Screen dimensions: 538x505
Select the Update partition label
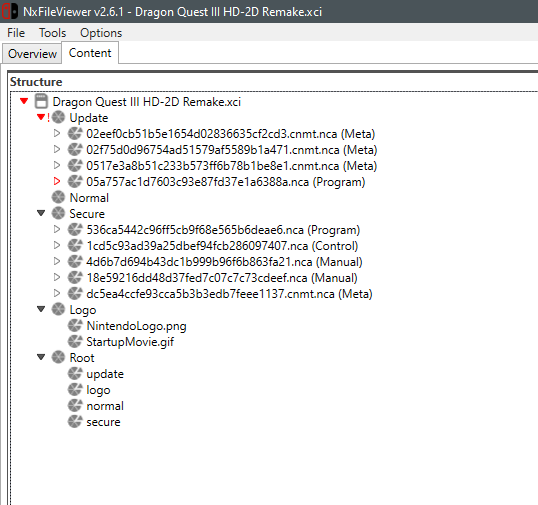[89, 118]
